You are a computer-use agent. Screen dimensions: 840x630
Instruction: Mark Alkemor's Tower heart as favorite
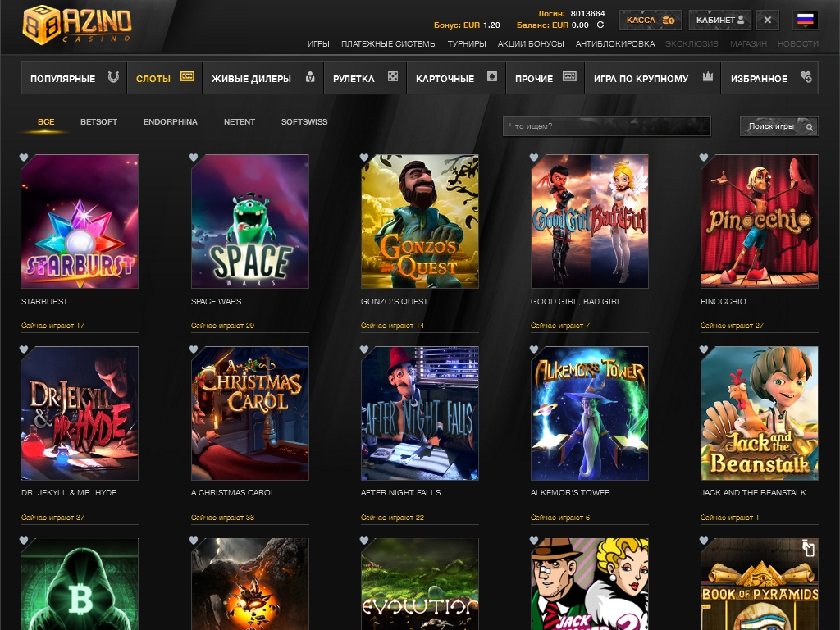534,349
